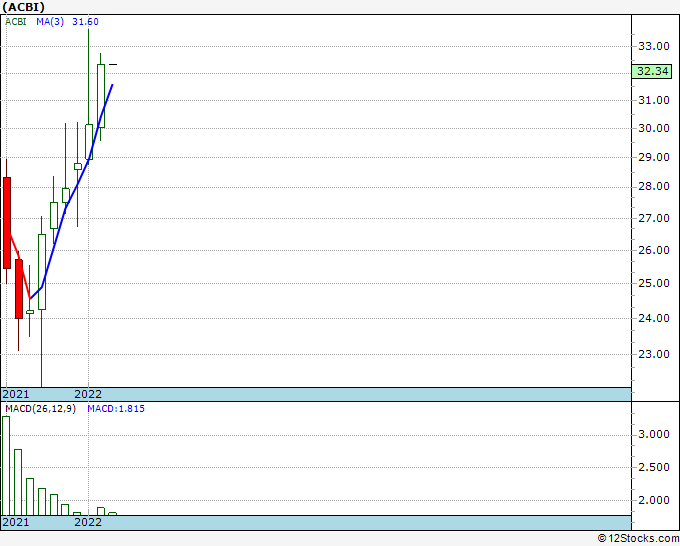The width and height of the screenshot is (680, 546).
Task: Select the 33.00 price axis label
Action: [x=653, y=46]
